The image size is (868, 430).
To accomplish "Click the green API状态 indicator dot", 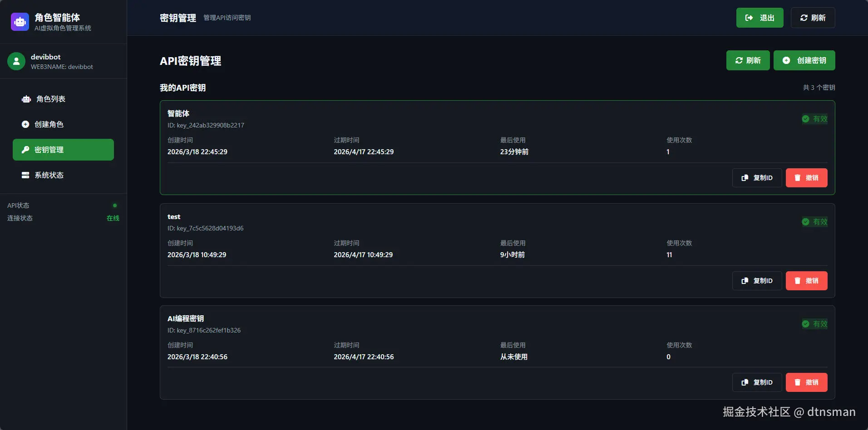I will [x=115, y=205].
